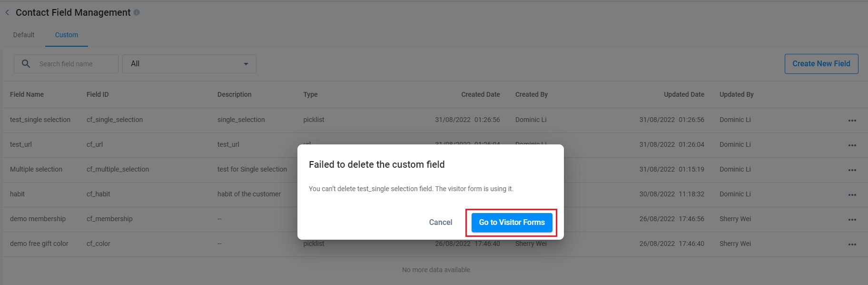The width and height of the screenshot is (868, 285).
Task: Open more options for habit row
Action: [x=852, y=195]
